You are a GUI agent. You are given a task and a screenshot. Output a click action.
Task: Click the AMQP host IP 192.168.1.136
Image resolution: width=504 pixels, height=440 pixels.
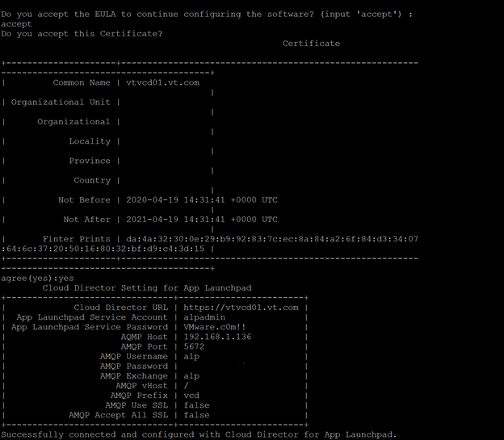coord(217,337)
